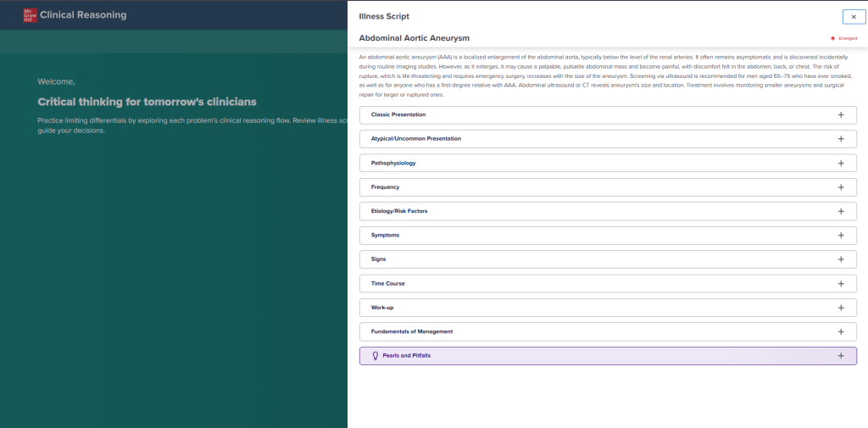Click the Illness Script panel title
Screen dimensions: 868x428
point(384,16)
